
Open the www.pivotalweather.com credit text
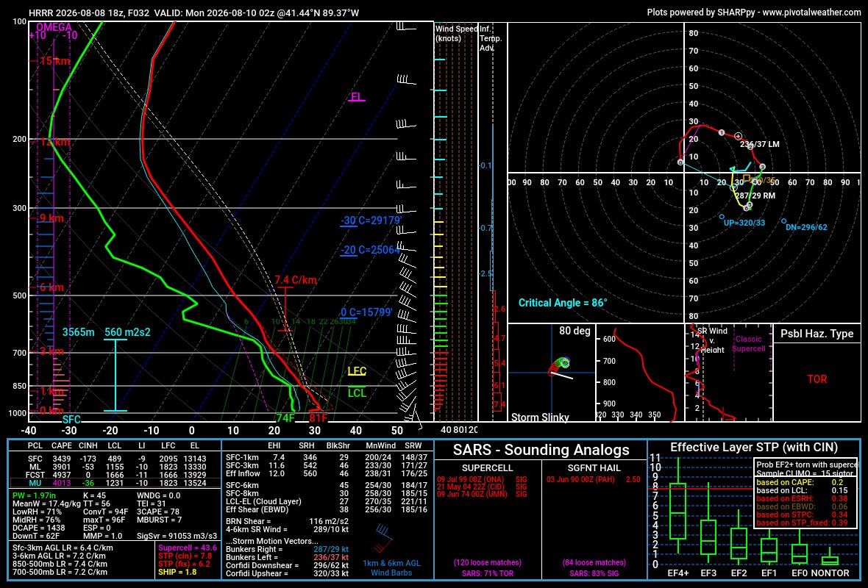click(811, 12)
